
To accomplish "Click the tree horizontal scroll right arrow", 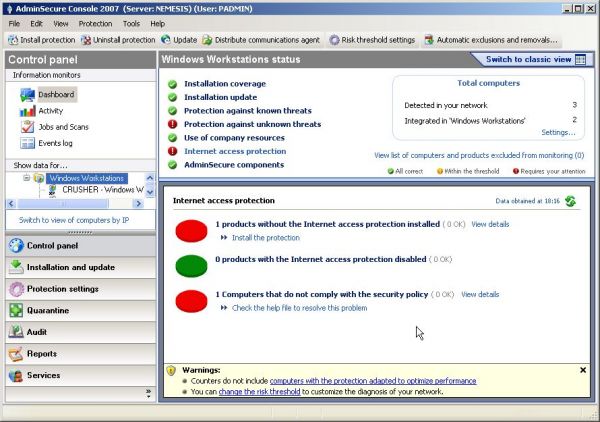I will (139, 204).
